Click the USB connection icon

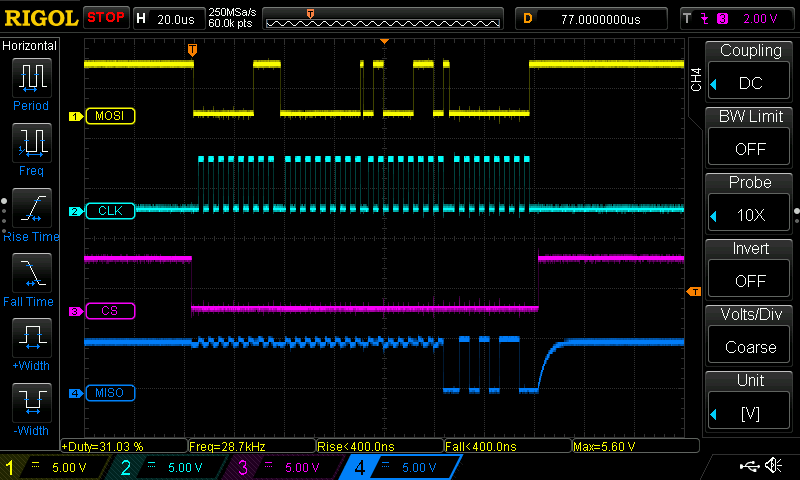(x=749, y=465)
